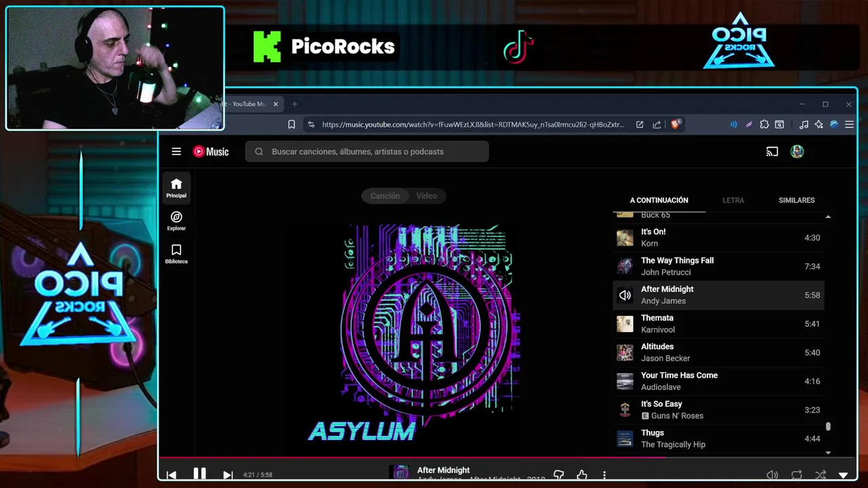
Task: Mute the player volume
Action: coord(772,475)
